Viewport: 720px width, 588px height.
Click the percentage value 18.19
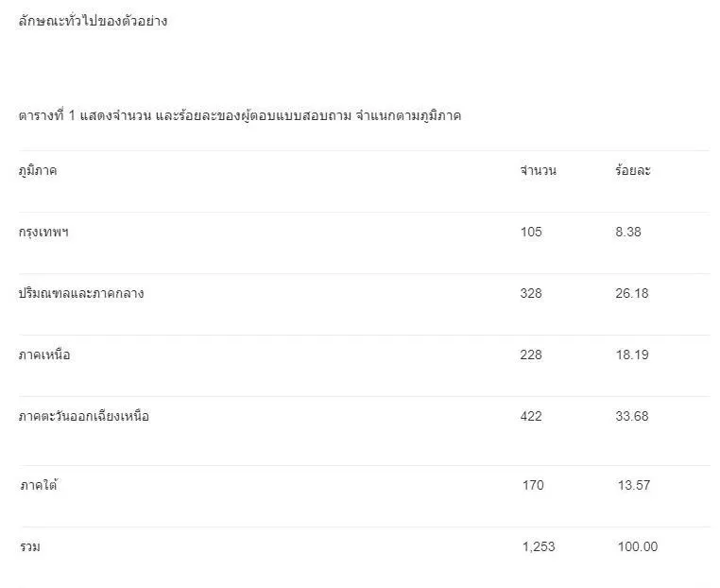pos(631,355)
